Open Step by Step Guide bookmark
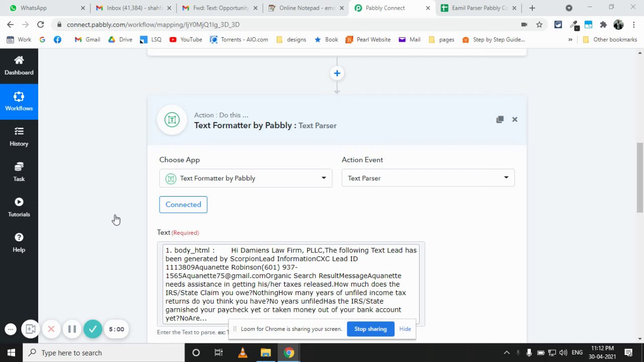The image size is (644, 362). (494, 40)
